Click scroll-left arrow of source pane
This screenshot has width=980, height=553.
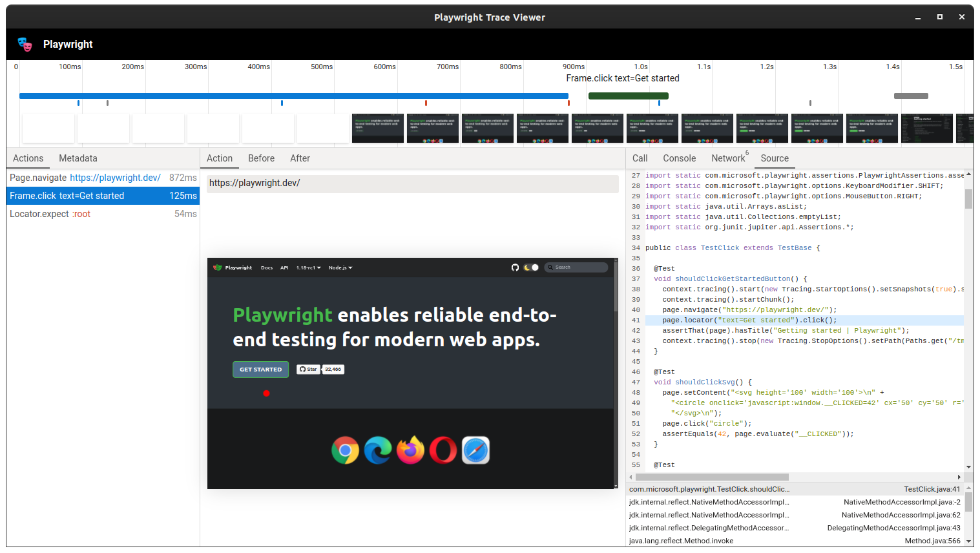(x=631, y=477)
